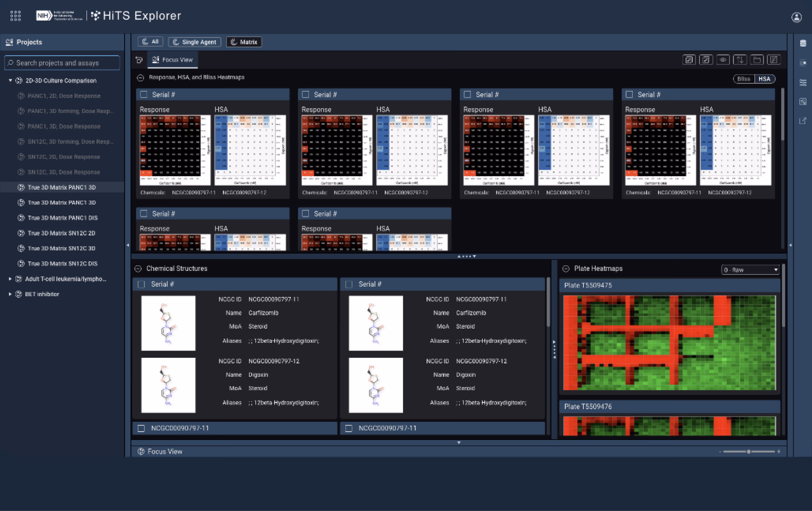Open PANC1, 3D, Dose Response assay
This screenshot has height=511, width=812.
64,127
